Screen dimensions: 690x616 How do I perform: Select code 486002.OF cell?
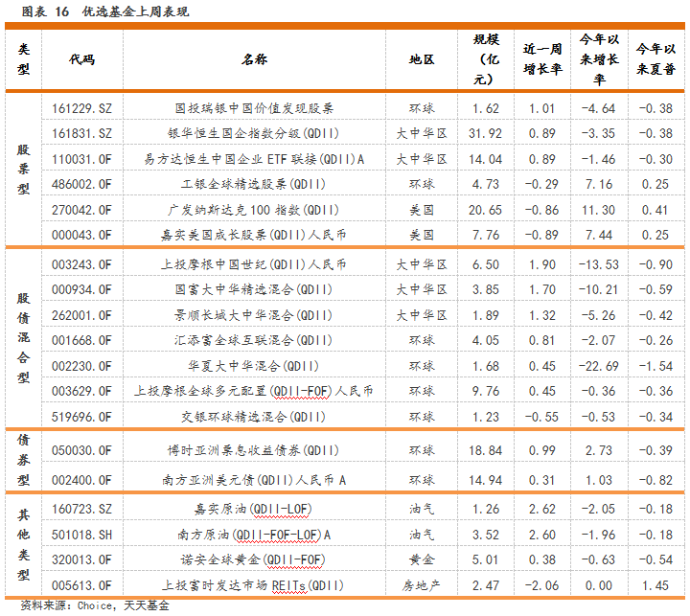(81, 184)
